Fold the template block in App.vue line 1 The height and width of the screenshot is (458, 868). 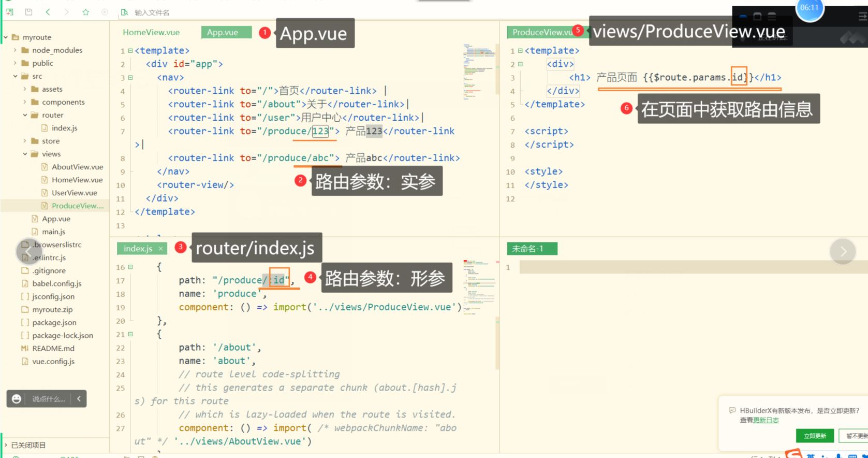pyautogui.click(x=130, y=51)
